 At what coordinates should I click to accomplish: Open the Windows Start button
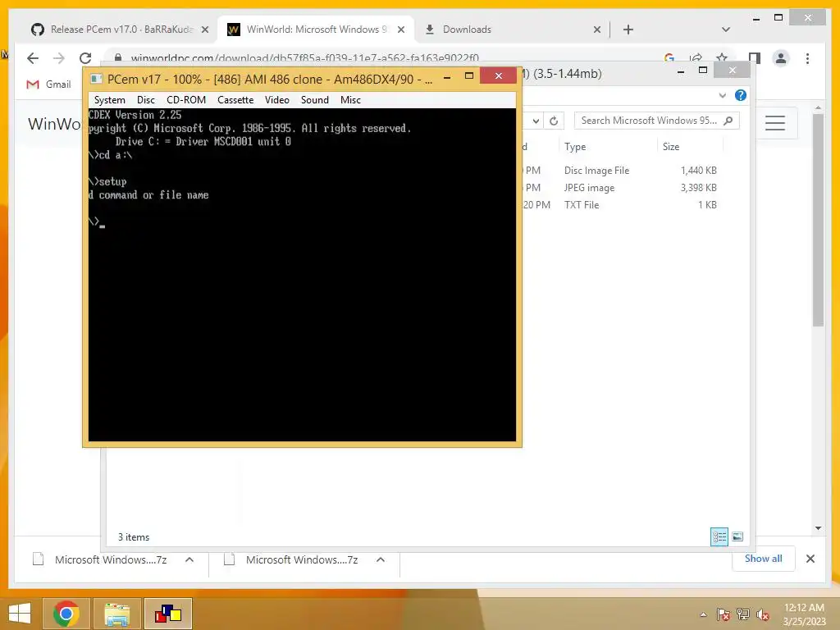tap(20, 614)
